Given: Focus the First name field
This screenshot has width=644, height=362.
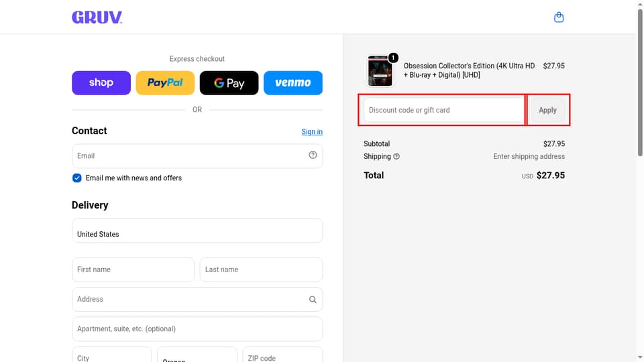Looking at the screenshot, I should pos(133,269).
